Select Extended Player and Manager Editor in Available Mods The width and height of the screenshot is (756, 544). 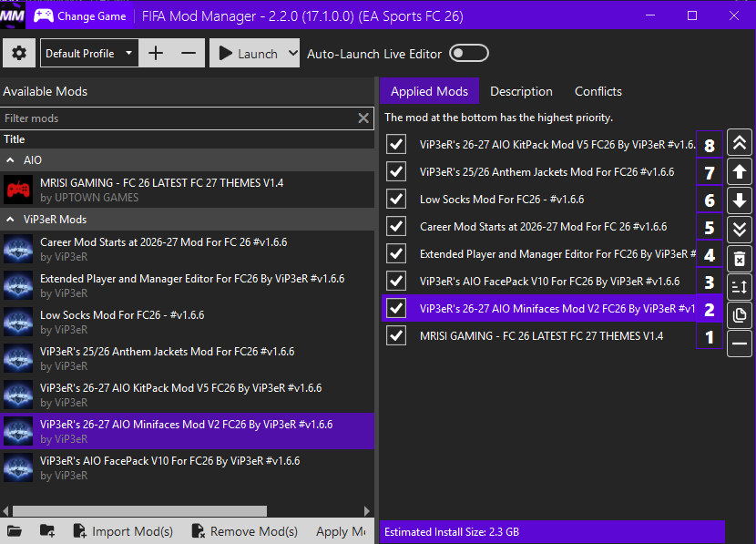point(187,285)
